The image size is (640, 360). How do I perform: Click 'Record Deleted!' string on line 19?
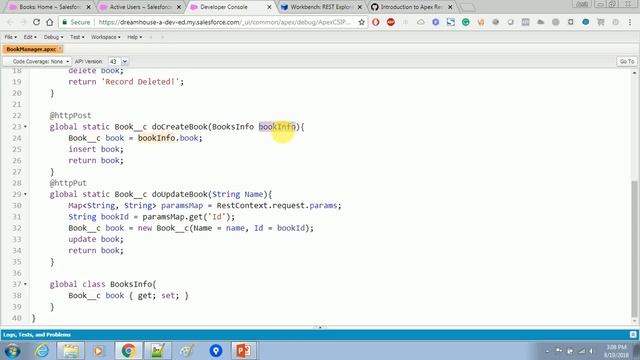click(x=140, y=82)
